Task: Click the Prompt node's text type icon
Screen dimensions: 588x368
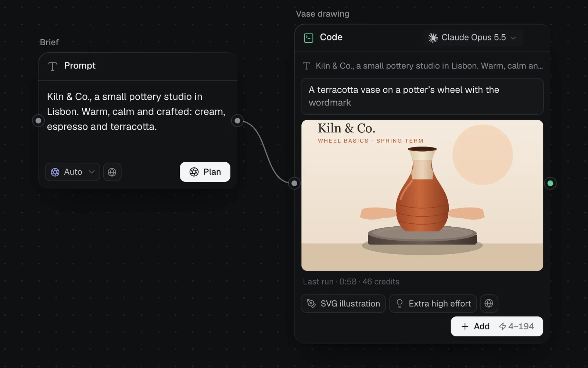Action: [x=53, y=66]
